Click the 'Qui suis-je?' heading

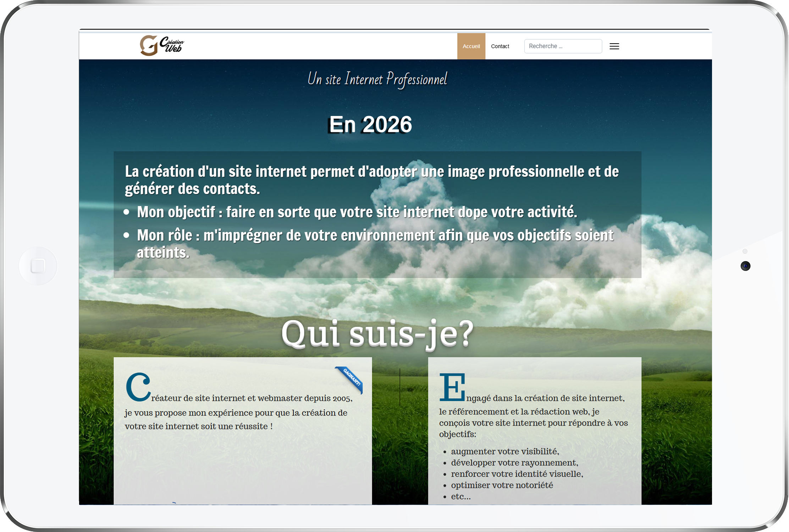click(377, 333)
